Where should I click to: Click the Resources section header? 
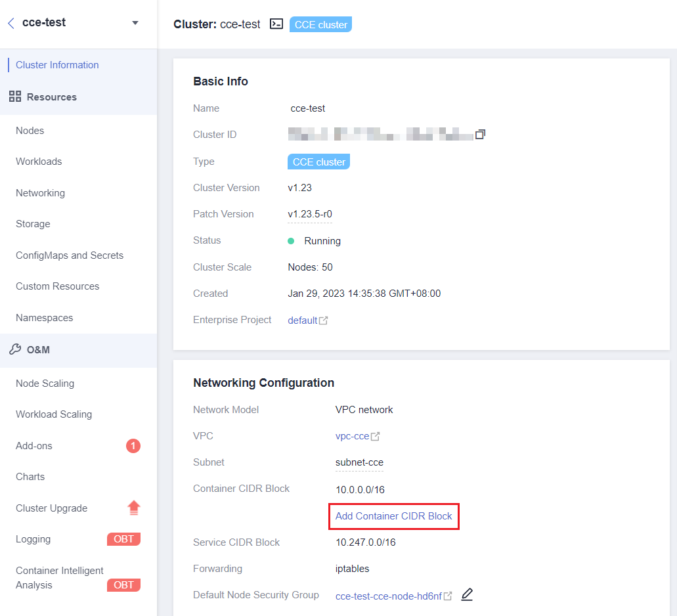[x=51, y=97]
